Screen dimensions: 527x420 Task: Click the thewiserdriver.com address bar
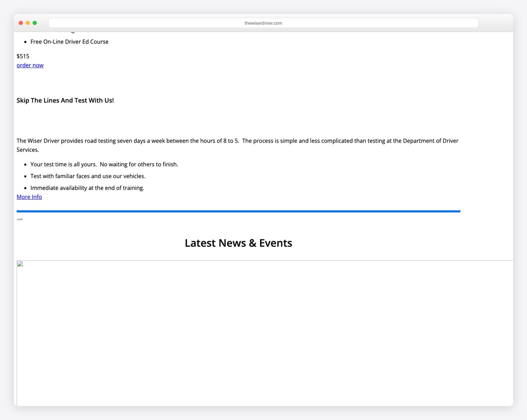[263, 23]
